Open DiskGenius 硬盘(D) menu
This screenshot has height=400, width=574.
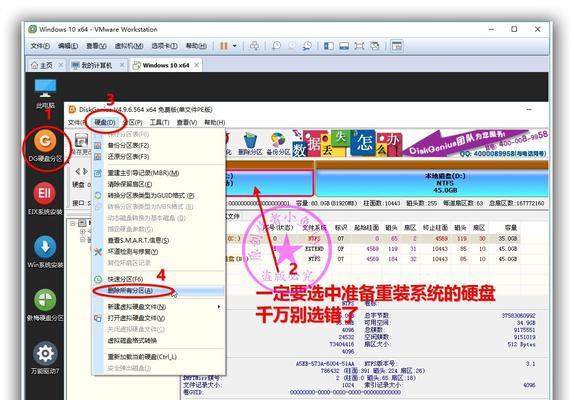(105, 122)
